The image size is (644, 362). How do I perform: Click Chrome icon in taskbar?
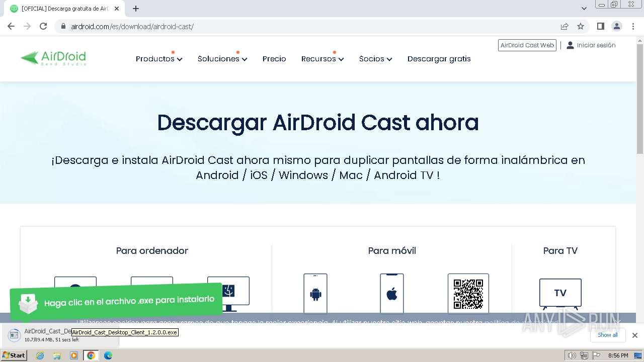point(91,355)
